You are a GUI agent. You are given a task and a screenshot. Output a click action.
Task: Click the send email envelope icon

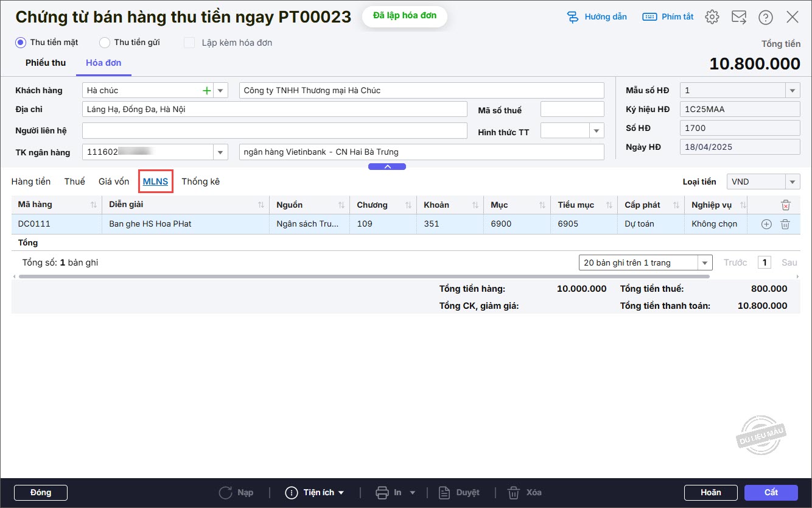pos(739,17)
